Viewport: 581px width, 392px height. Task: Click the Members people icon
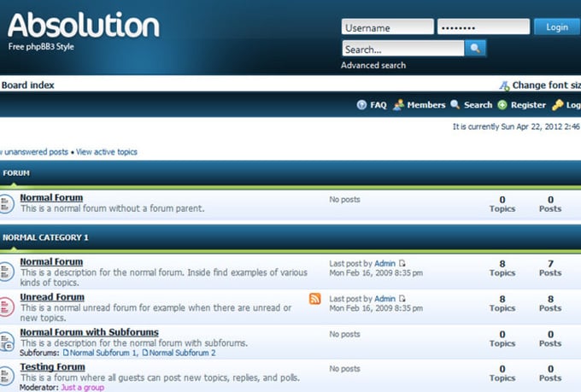398,105
